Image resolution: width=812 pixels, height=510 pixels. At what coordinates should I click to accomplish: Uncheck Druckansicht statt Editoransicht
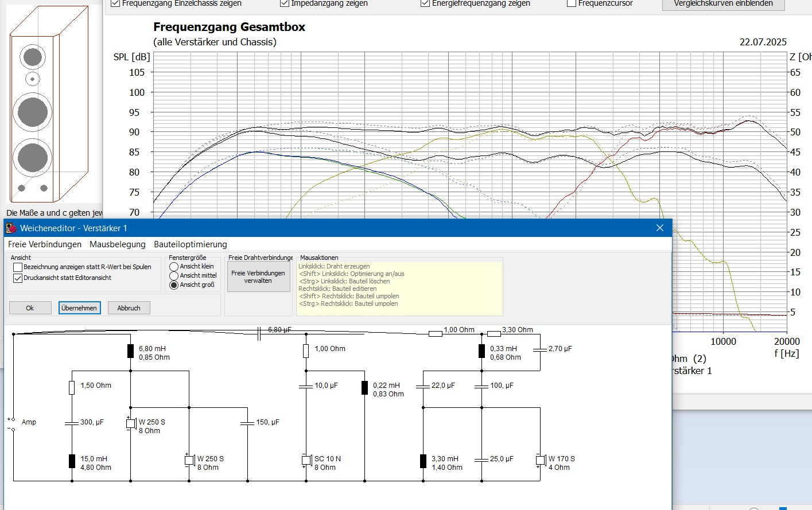click(18, 278)
